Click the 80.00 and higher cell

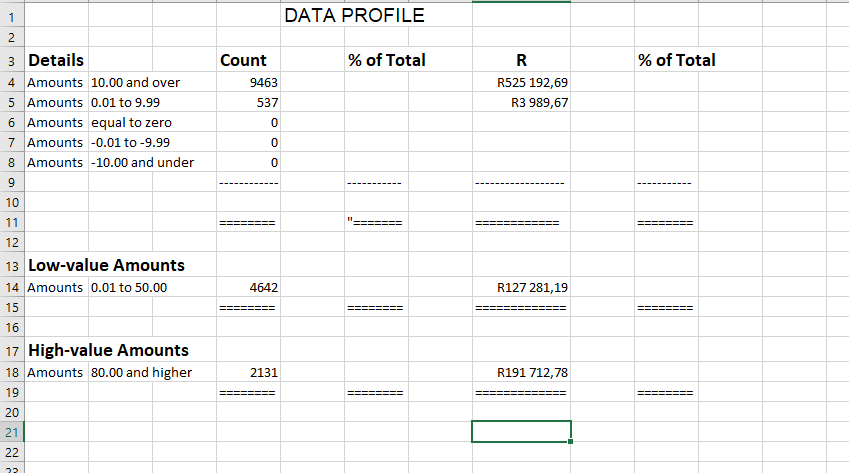141,372
